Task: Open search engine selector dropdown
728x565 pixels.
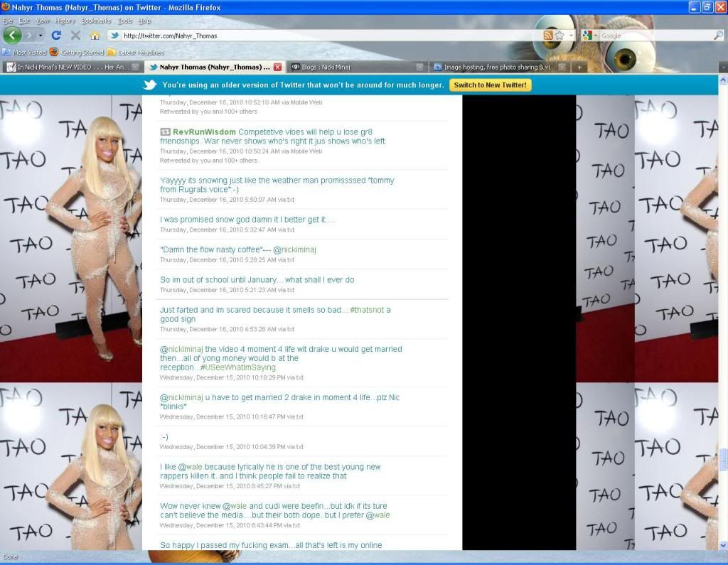Action: click(x=596, y=36)
